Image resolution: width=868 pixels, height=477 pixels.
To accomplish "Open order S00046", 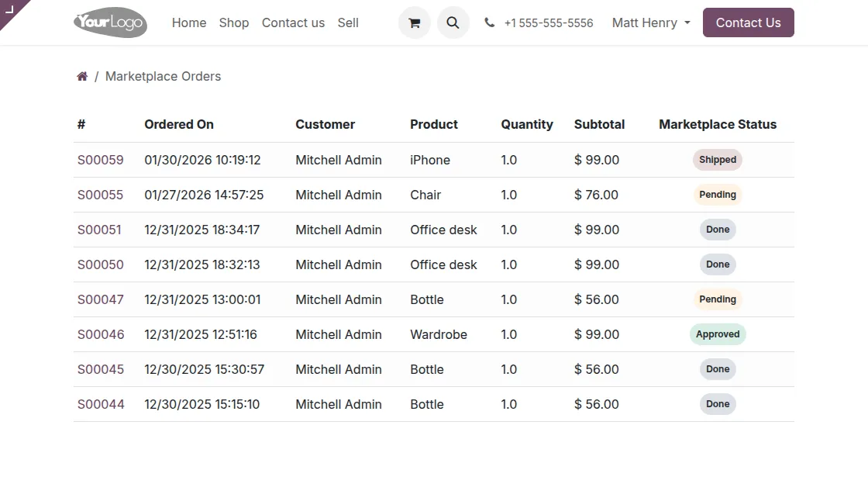I will tap(100, 334).
